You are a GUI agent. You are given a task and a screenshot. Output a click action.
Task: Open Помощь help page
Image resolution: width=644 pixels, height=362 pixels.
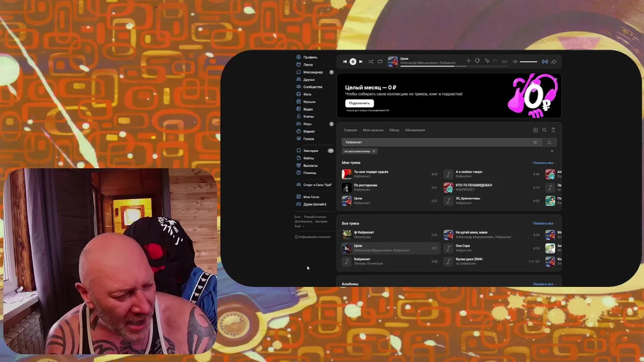tap(306, 173)
